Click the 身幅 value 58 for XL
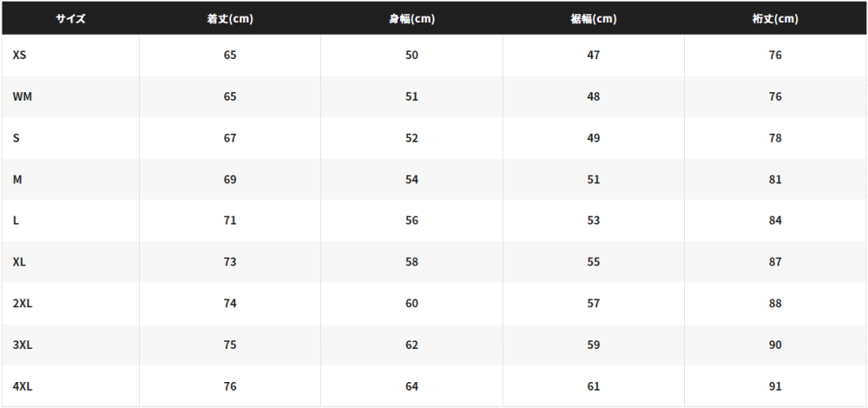 pos(411,262)
